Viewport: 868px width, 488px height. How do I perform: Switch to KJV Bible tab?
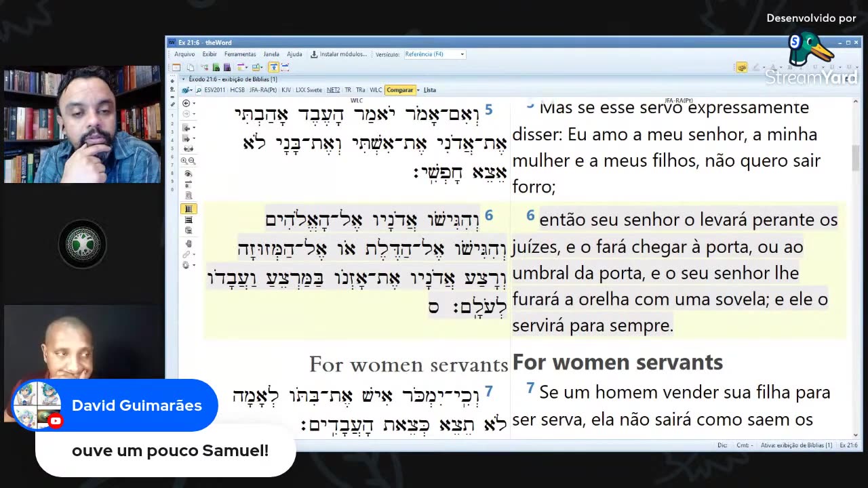[x=286, y=89]
